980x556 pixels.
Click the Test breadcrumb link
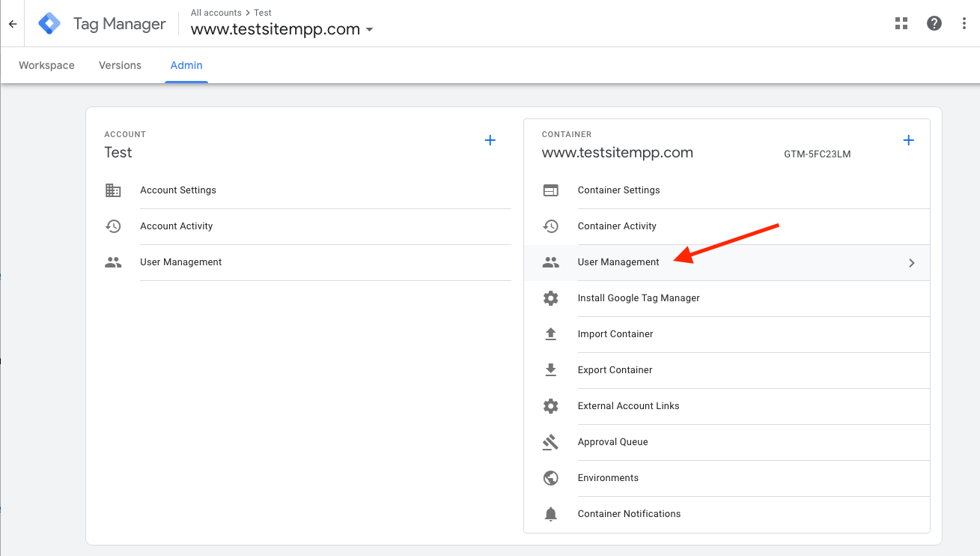pyautogui.click(x=263, y=13)
